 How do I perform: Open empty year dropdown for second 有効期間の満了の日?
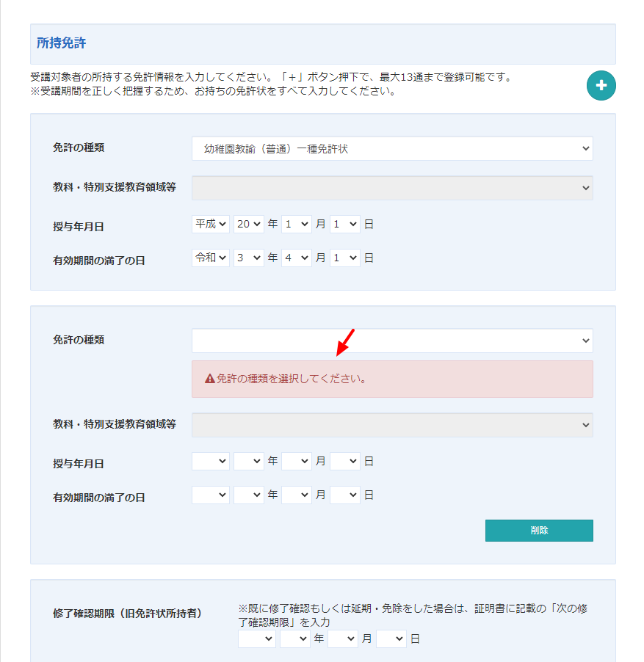click(x=248, y=495)
